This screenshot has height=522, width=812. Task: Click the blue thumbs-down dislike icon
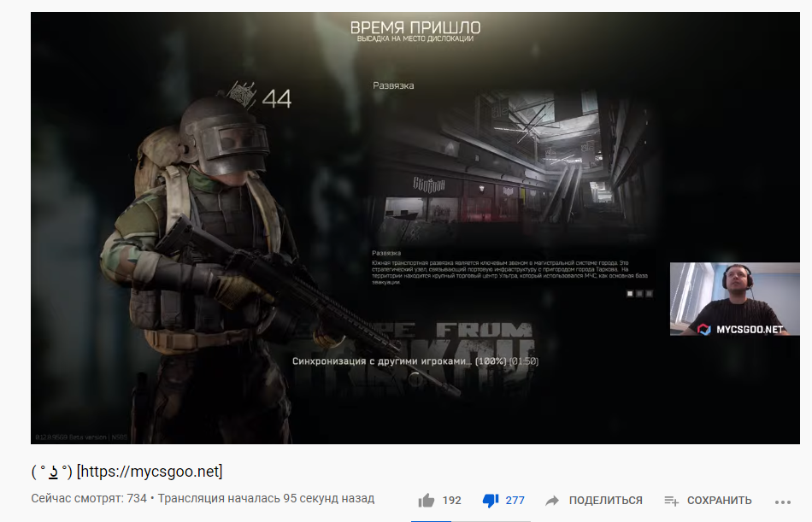click(490, 500)
